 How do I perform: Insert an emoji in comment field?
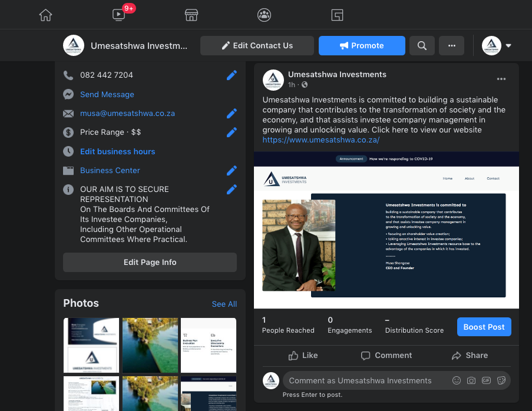coord(457,380)
